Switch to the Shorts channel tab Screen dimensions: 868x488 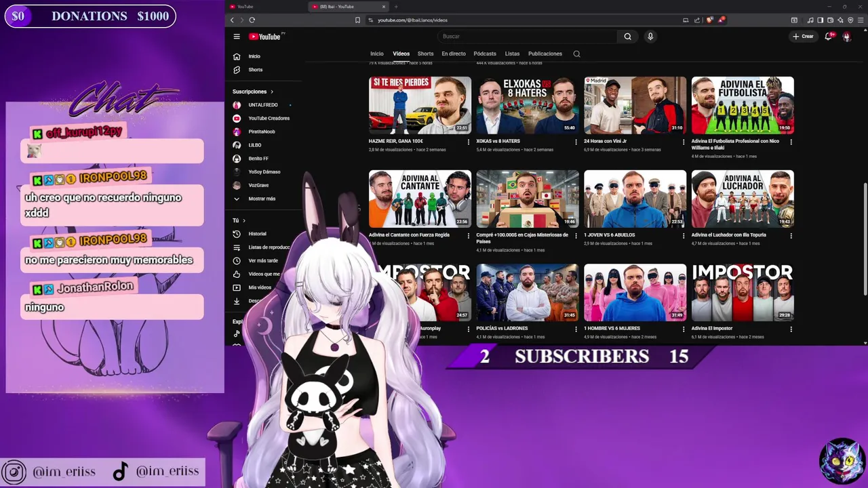pyautogui.click(x=426, y=54)
